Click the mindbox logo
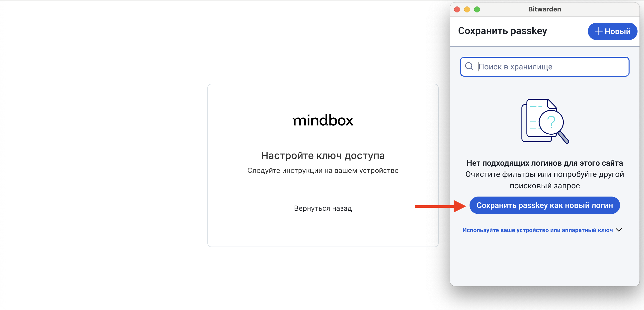644x310 pixels. pyautogui.click(x=323, y=120)
